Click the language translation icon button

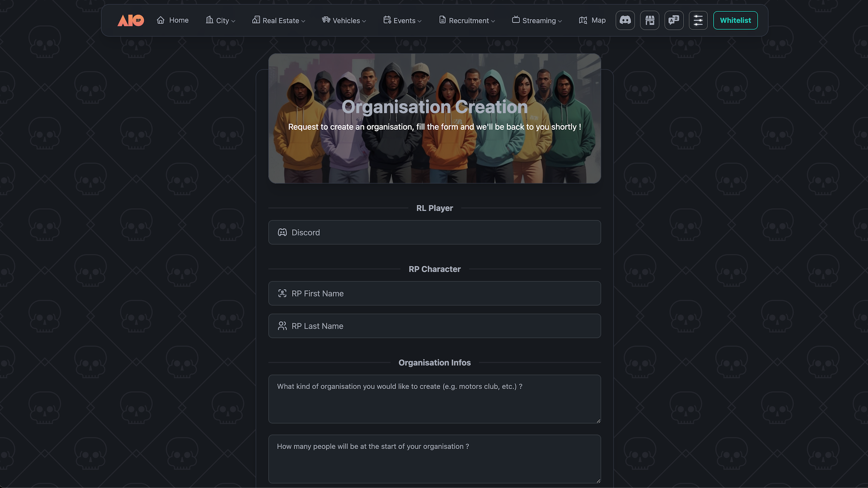(674, 20)
